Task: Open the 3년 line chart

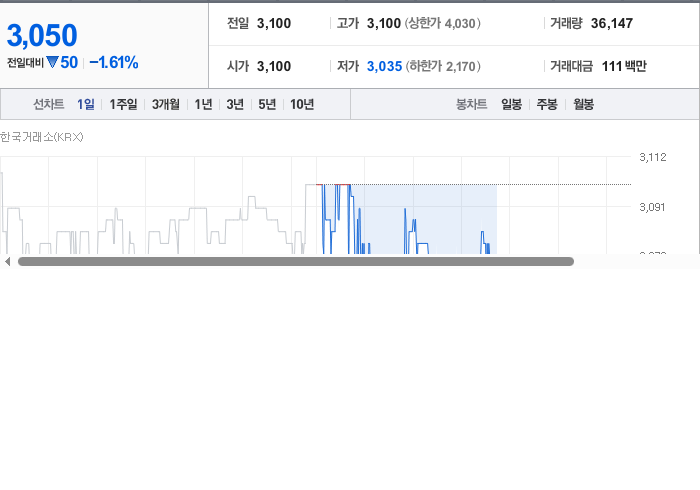Action: pyautogui.click(x=235, y=104)
